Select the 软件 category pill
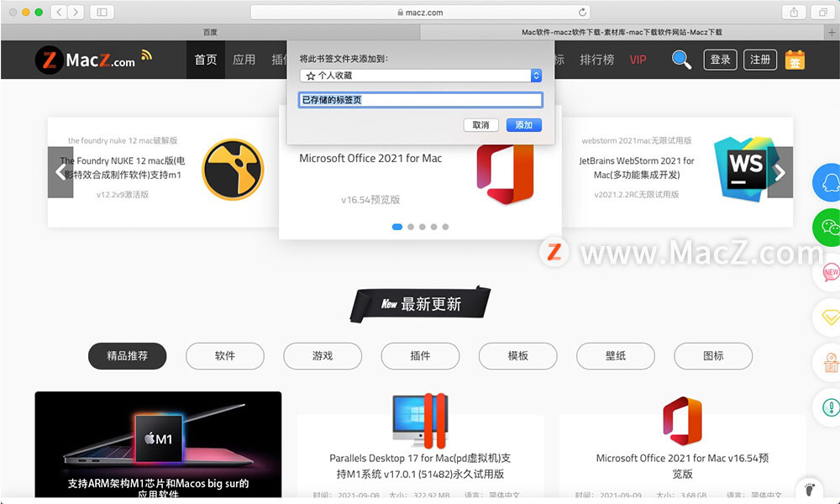This screenshot has width=840, height=504. 225,355
